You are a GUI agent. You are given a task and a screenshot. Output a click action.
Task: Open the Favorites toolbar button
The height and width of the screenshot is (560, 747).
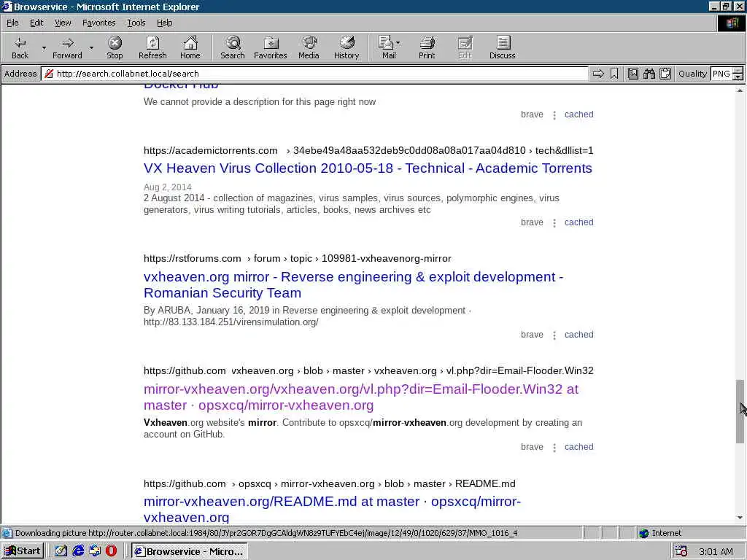click(x=271, y=47)
